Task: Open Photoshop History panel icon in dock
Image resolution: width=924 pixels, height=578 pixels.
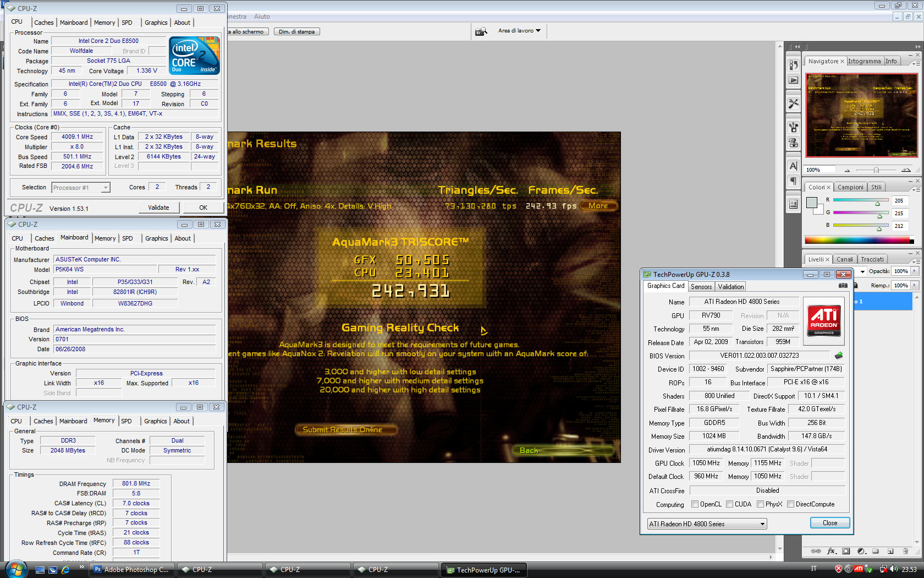Action: point(793,65)
